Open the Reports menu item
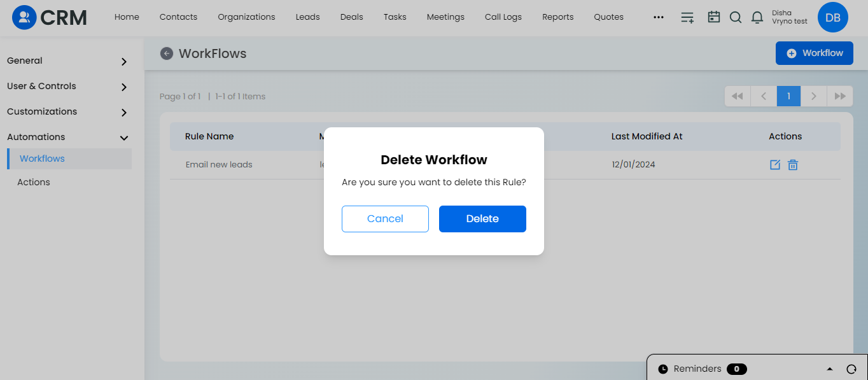 point(557,17)
